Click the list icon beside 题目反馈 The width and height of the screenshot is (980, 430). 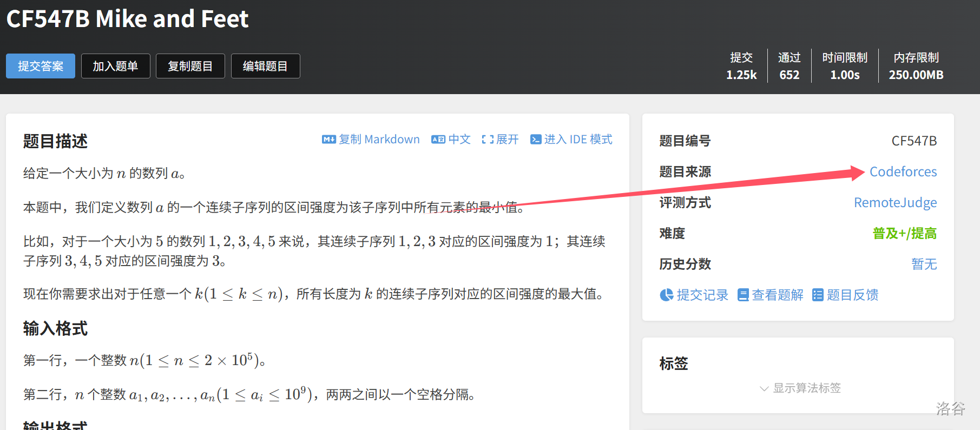point(818,295)
